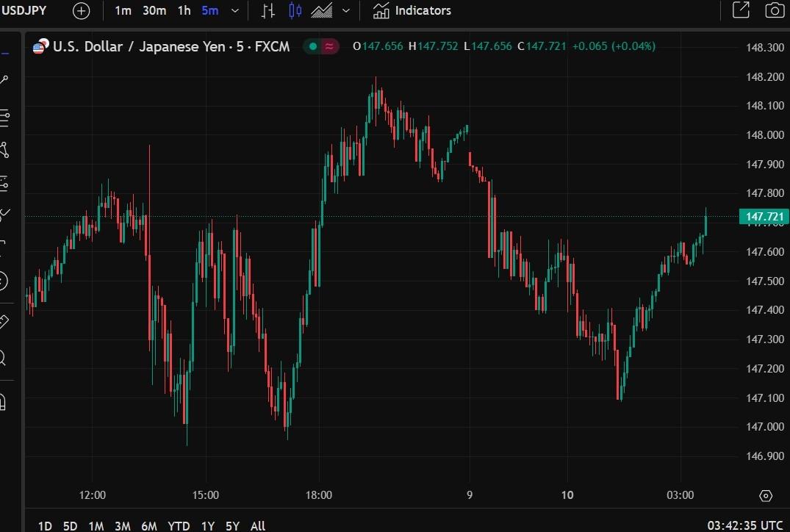Open timezone menu at 03:42:35 UTC
Image resolution: width=790 pixels, height=532 pixels.
coord(745,525)
